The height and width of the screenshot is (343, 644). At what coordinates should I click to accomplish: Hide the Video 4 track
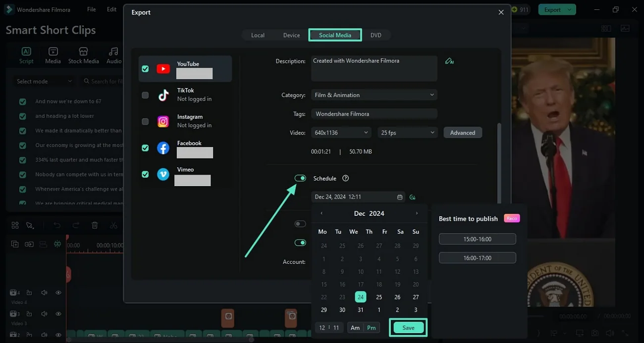point(58,293)
